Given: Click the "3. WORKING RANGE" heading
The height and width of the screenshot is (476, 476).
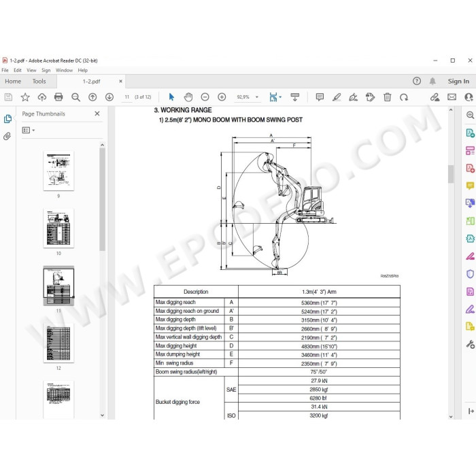Looking at the screenshot, I should (183, 110).
